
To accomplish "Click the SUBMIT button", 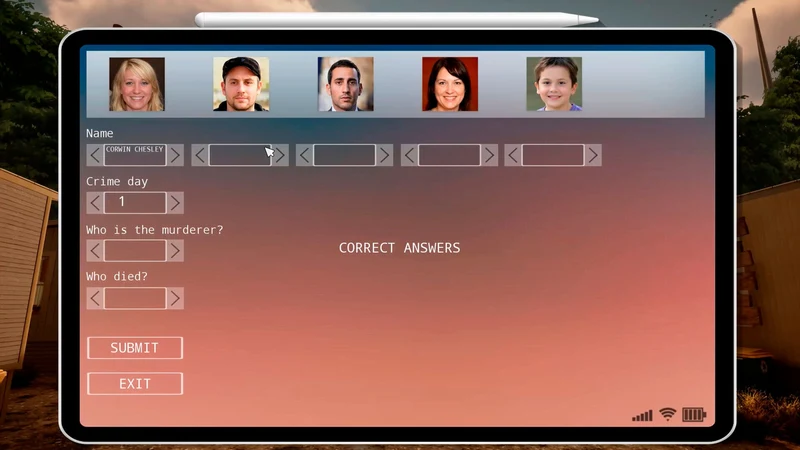I will 135,348.
